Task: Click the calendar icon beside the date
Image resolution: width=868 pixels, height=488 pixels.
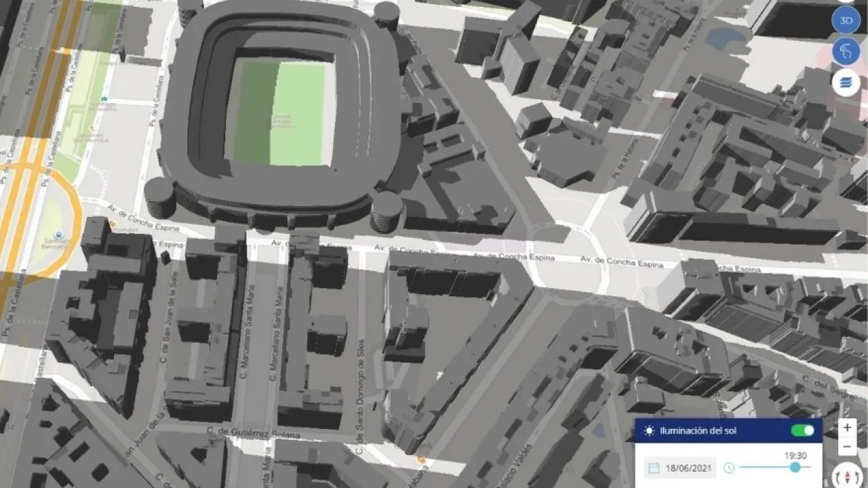Action: pos(654,468)
